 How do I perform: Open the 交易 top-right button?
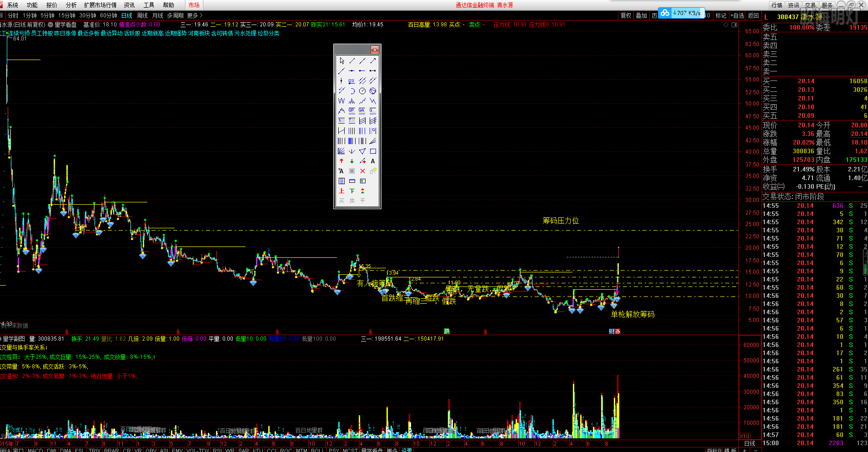[811, 5]
